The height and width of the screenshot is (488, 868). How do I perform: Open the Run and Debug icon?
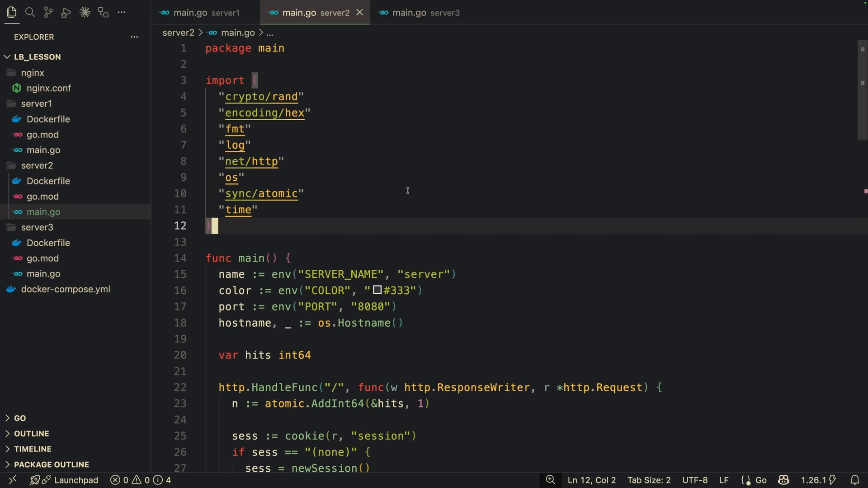click(66, 13)
